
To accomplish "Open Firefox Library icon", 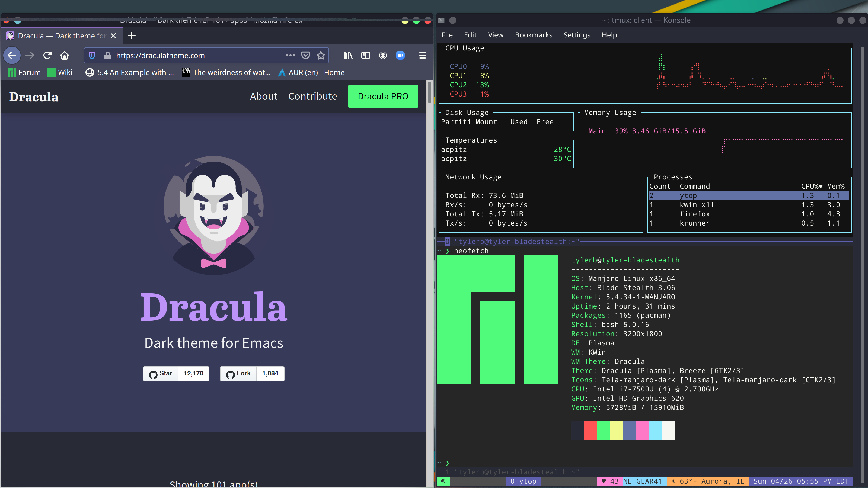I will click(x=348, y=56).
